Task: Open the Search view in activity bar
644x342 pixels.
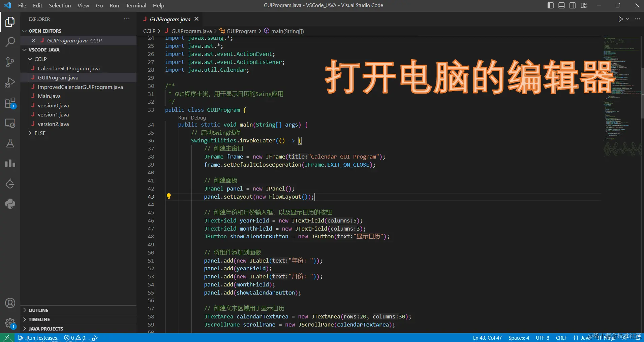Action: [x=10, y=42]
